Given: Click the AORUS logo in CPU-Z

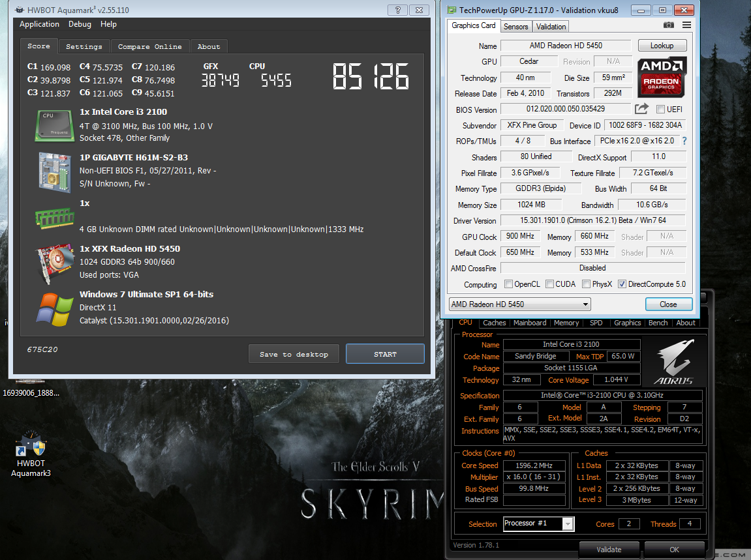Looking at the screenshot, I should coord(673,362).
